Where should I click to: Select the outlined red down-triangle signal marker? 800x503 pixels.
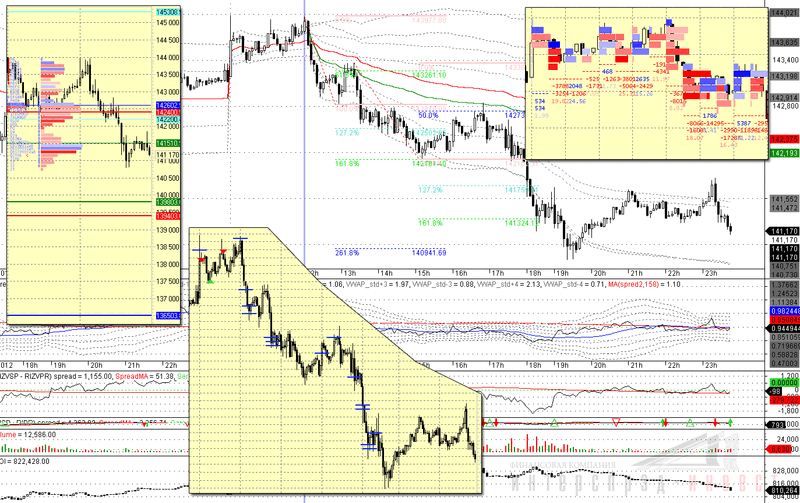click(x=616, y=423)
